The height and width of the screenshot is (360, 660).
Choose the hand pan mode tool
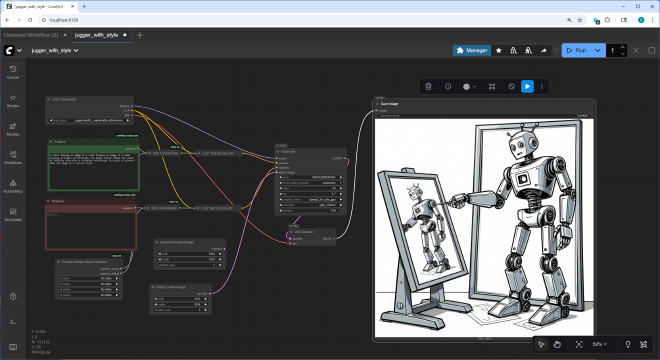click(x=557, y=344)
